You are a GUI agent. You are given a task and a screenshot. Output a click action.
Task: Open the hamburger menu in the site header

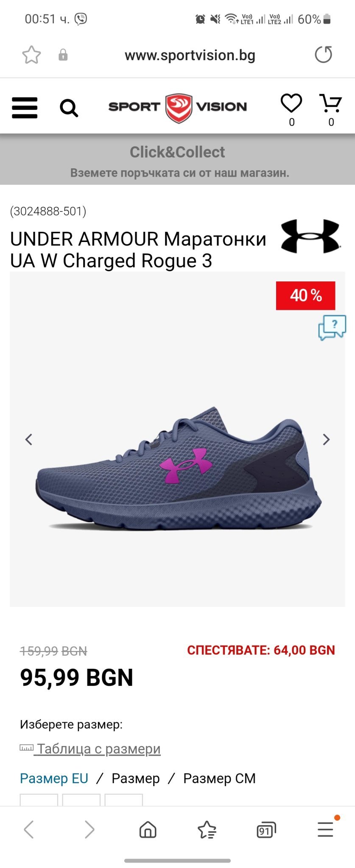click(x=25, y=108)
